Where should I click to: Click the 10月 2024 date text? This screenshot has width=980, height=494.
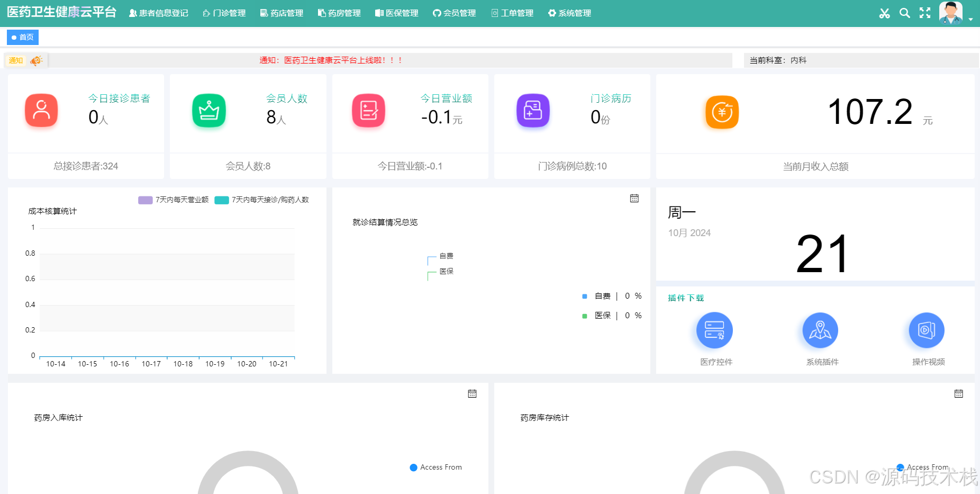[x=689, y=233]
